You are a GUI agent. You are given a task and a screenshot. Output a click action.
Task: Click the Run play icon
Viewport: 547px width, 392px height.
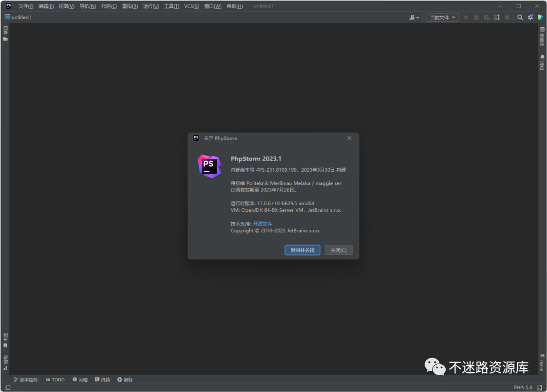tap(466, 17)
